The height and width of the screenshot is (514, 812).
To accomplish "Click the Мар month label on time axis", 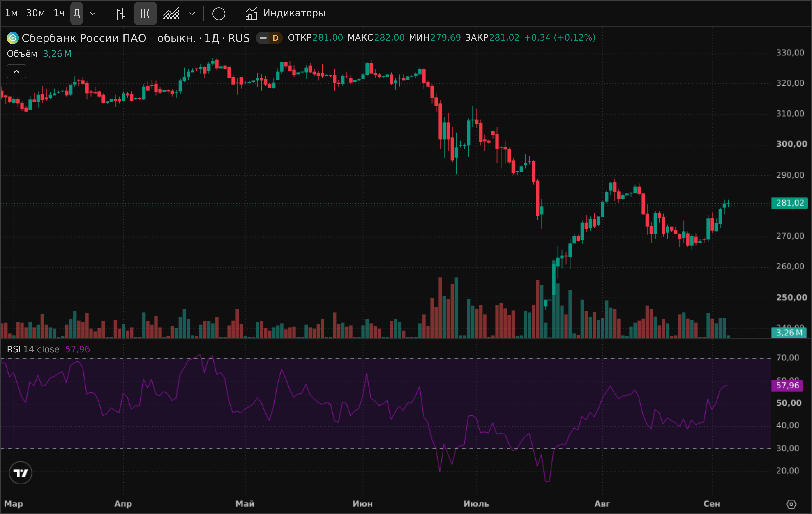I will (x=14, y=504).
